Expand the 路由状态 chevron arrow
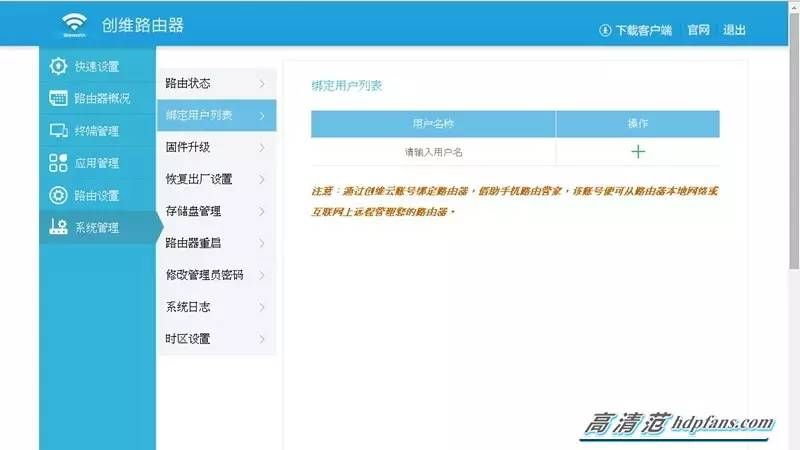This screenshot has width=800, height=450. [262, 83]
